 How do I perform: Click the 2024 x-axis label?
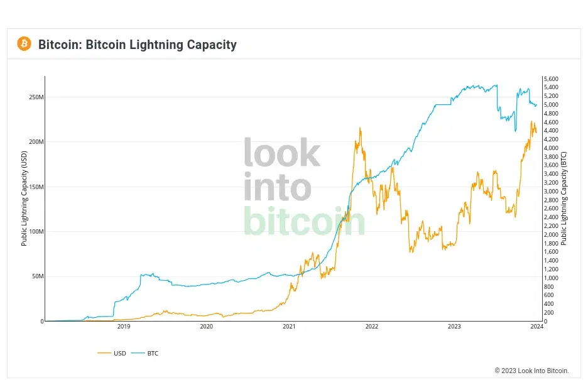click(536, 327)
